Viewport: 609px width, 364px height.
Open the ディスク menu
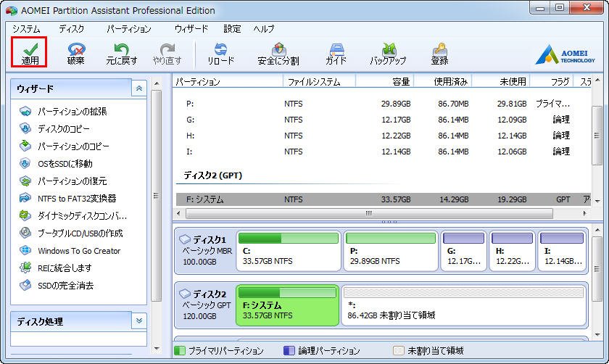tap(72, 29)
